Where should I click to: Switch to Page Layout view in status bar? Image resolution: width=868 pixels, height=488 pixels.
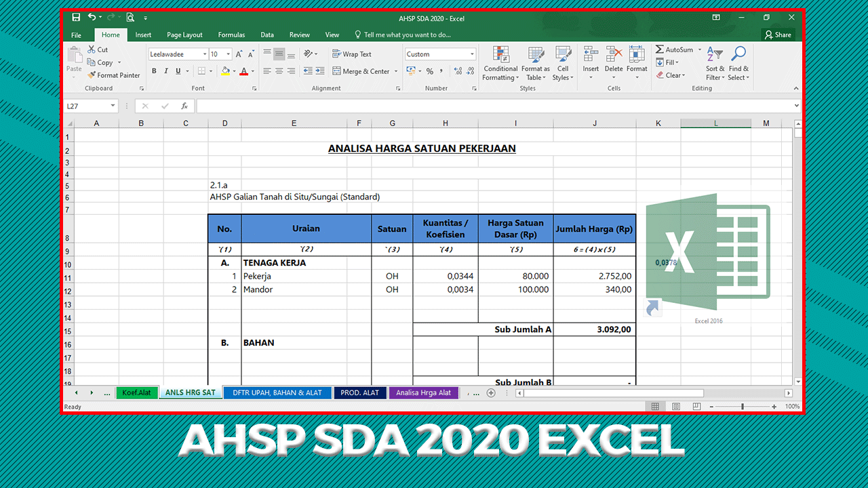coord(675,407)
